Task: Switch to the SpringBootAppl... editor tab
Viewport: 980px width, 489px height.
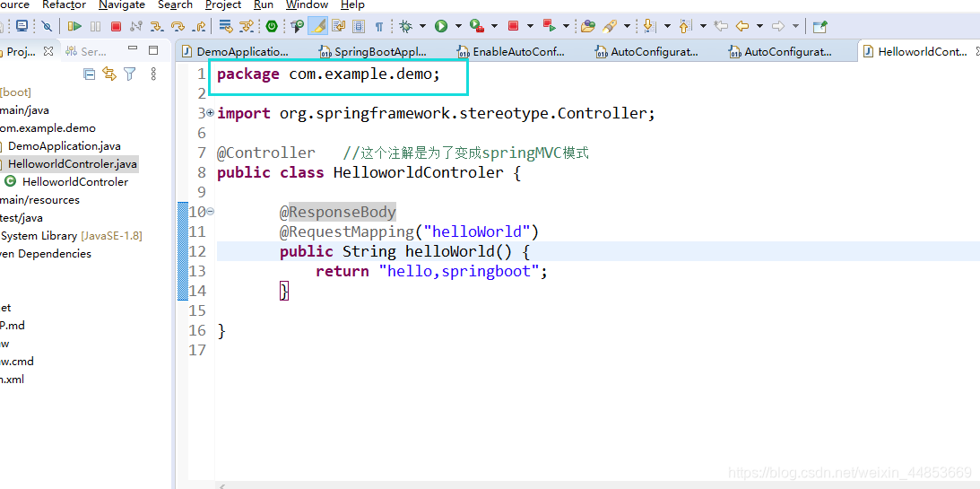Action: pos(380,51)
